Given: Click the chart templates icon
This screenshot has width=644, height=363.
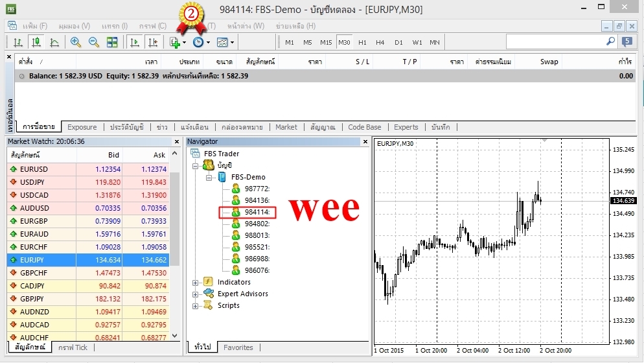Looking at the screenshot, I should (222, 42).
